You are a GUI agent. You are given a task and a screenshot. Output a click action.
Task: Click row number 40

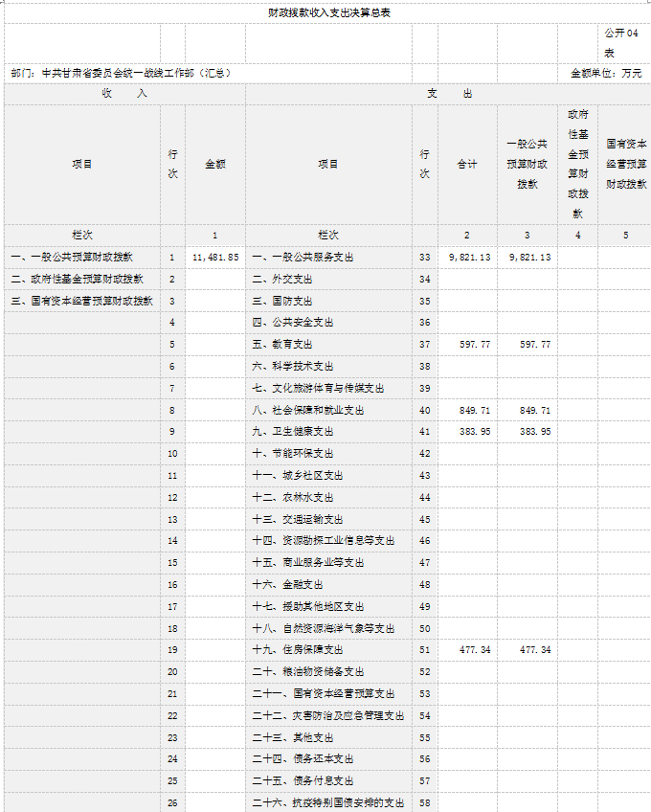[425, 410]
